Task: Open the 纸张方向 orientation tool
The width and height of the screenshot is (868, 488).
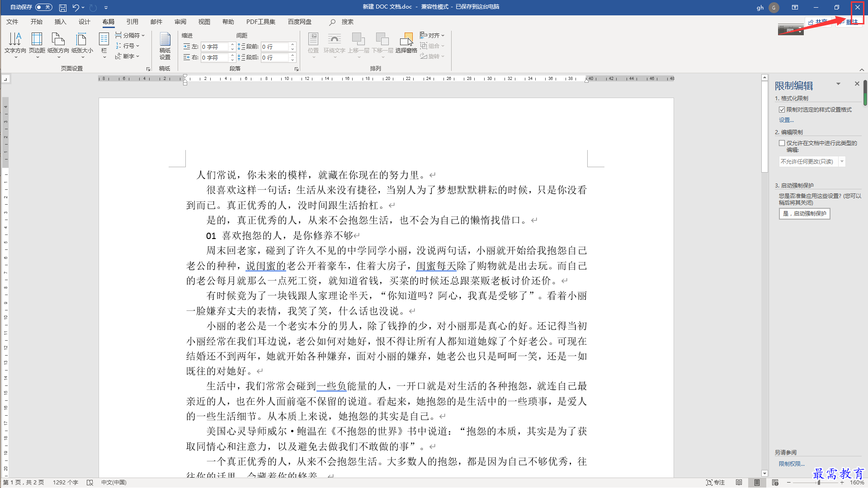Action: 58,44
